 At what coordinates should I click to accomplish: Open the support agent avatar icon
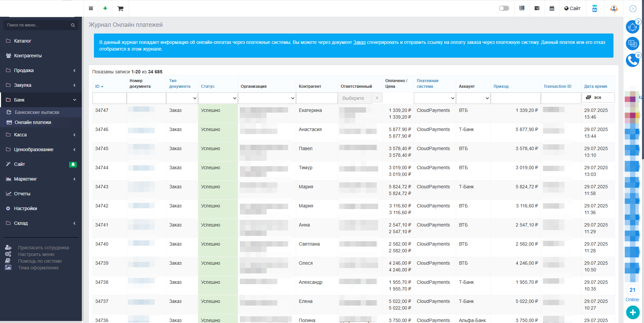pyautogui.click(x=614, y=9)
